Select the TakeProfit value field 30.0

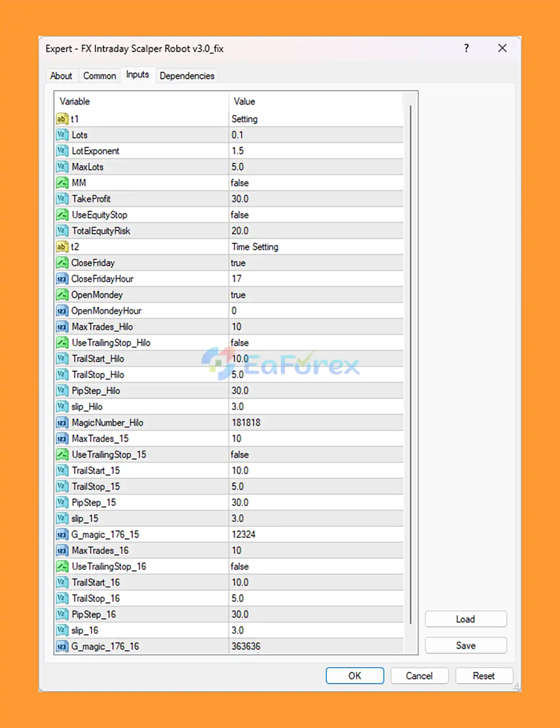(315, 199)
